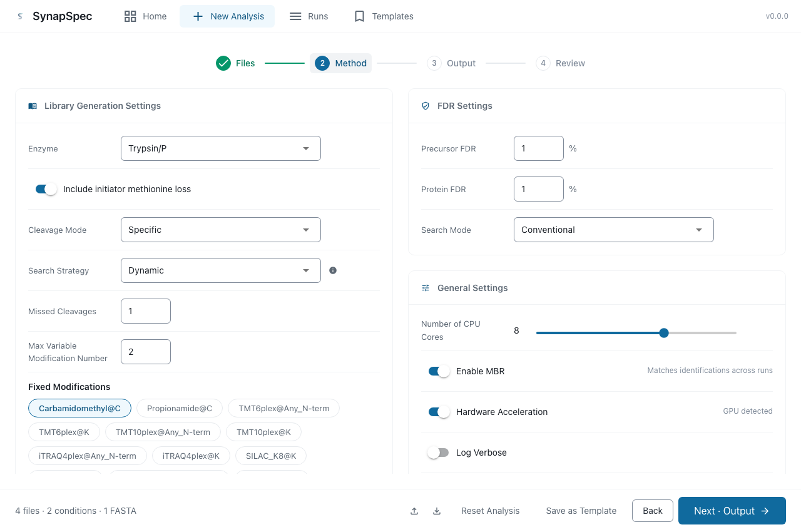Image resolution: width=801 pixels, height=532 pixels.
Task: Click the 'GPU detected' text
Action: click(748, 411)
